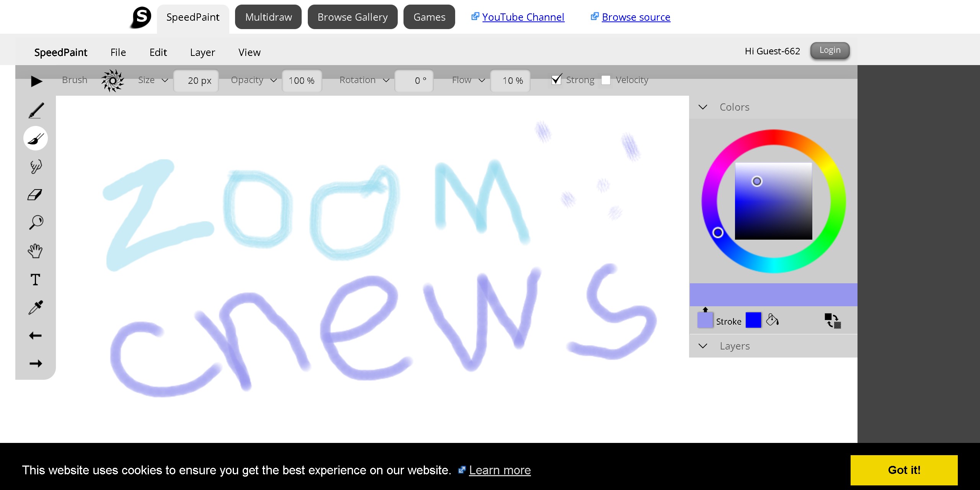Switch to the SpeedPaint tab
Screen dimensions: 980x490
click(193, 18)
